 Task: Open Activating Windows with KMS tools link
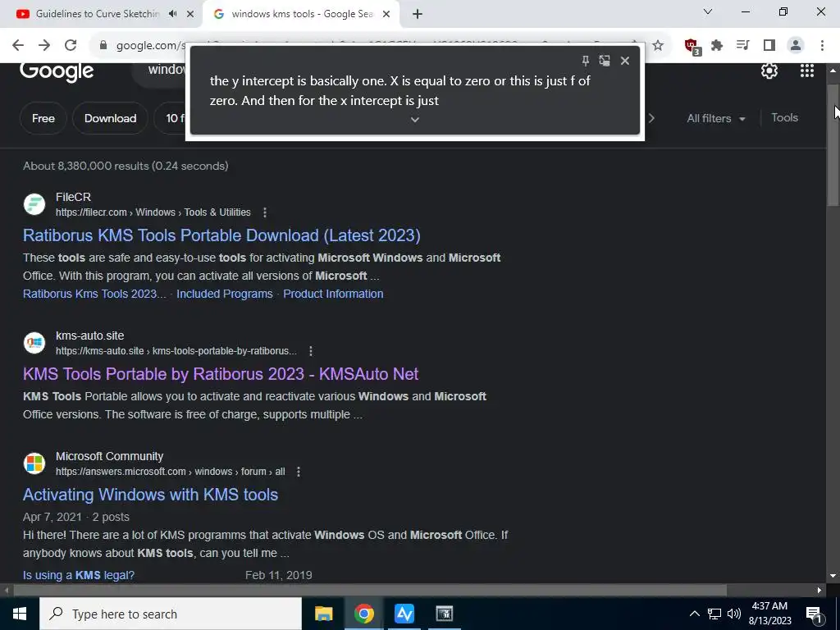coord(151,495)
